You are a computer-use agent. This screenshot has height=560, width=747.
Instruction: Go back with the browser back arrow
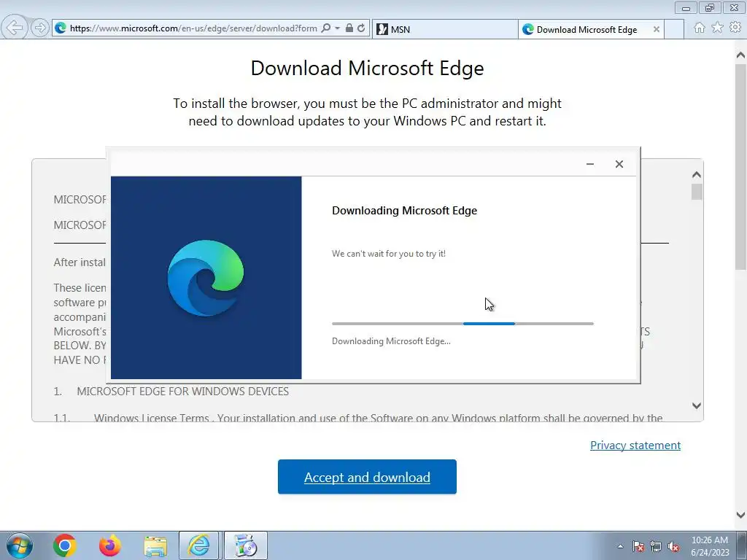[15, 28]
